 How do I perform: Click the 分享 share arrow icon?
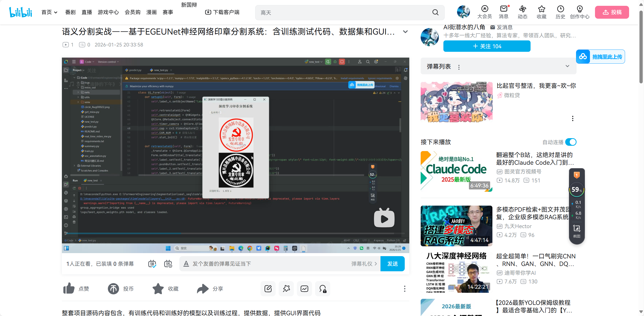pos(203,288)
